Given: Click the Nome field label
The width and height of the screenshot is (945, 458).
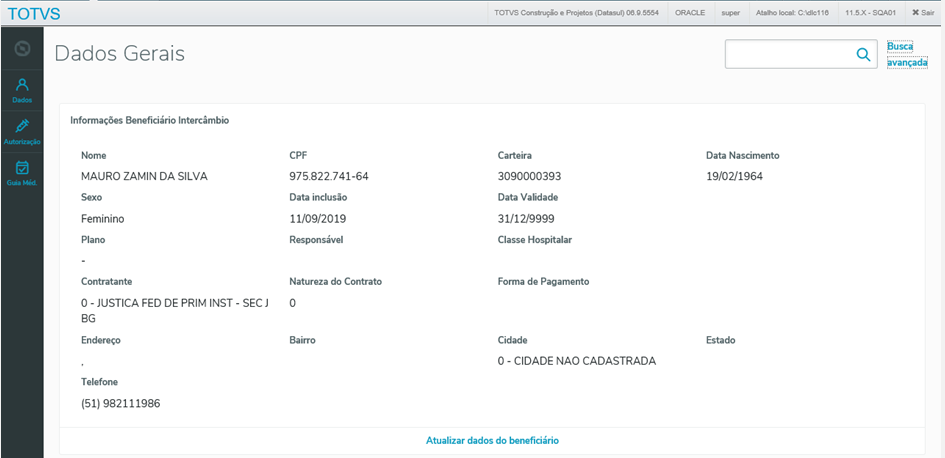Looking at the screenshot, I should [93, 155].
